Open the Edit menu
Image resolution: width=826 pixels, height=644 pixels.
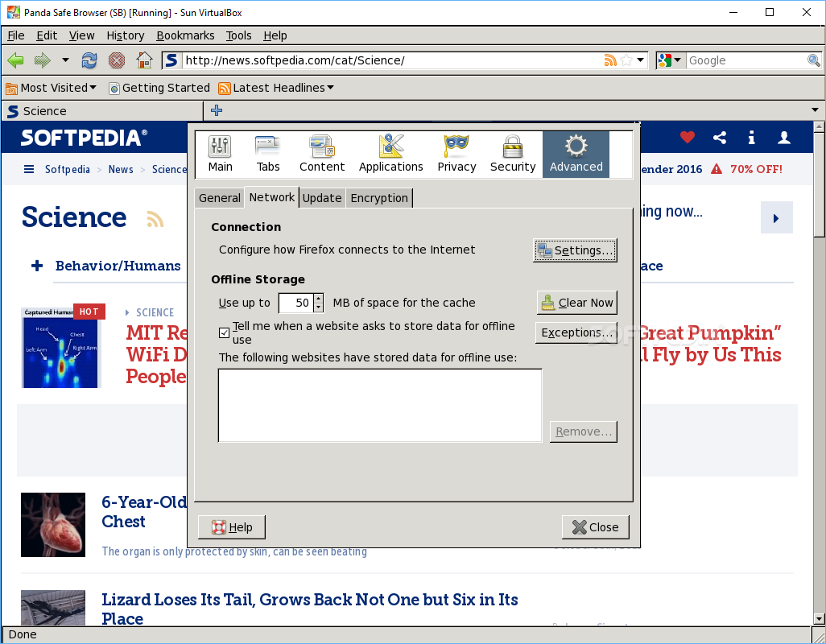[47, 35]
